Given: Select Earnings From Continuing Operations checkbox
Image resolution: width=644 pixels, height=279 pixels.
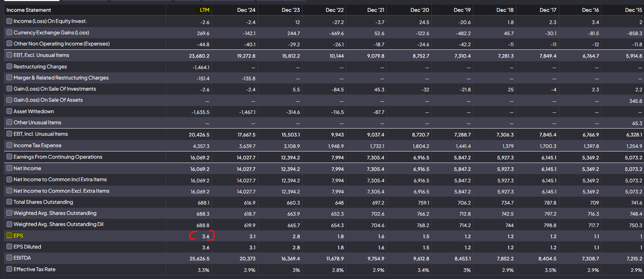Looking at the screenshot, I should pyautogui.click(x=9, y=157).
